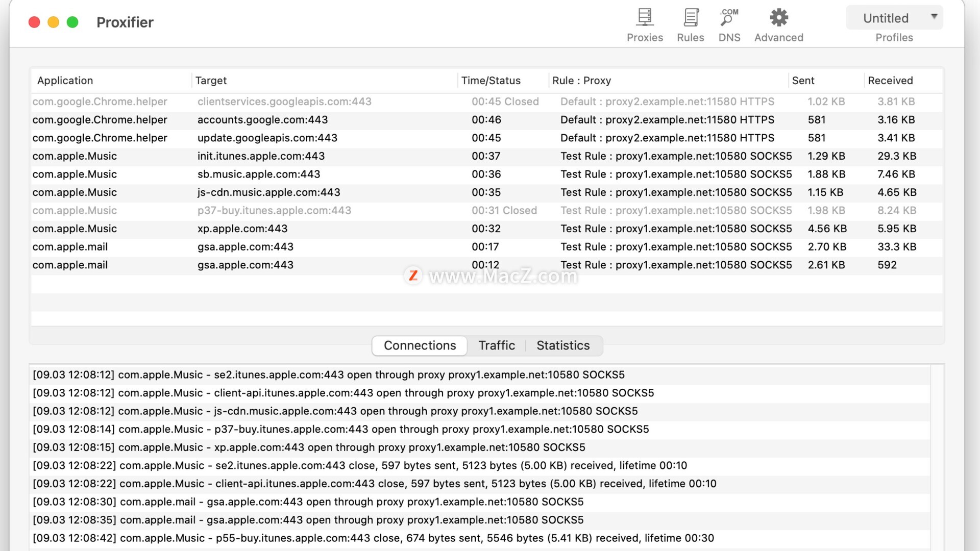Select the gsa.apple.com:443 row with time 00:17
Screen dimensions: 980x551
[x=486, y=247]
